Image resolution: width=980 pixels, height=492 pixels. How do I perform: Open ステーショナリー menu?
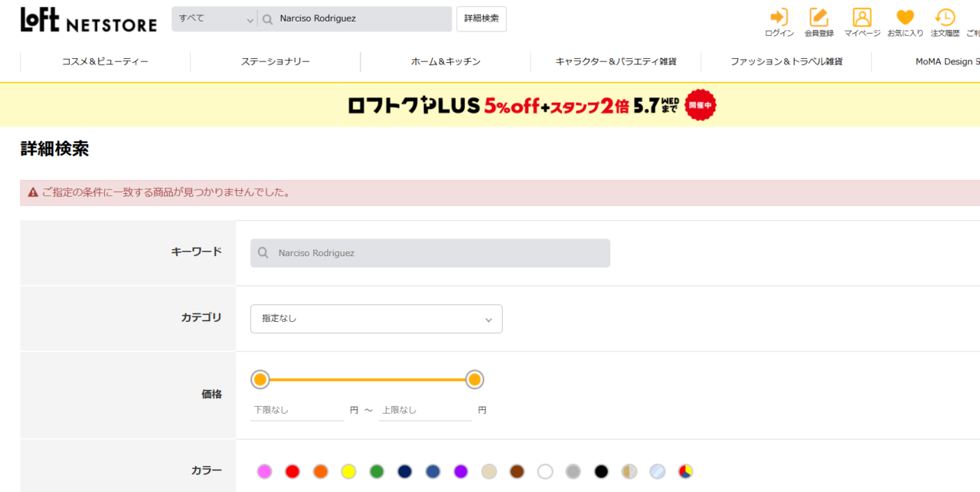tap(276, 61)
